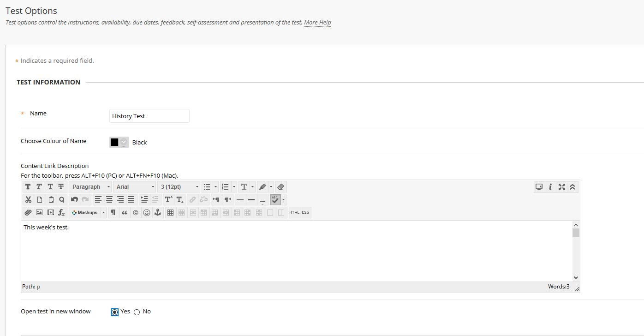
Task: Insert embedded media film icon
Action: point(50,213)
